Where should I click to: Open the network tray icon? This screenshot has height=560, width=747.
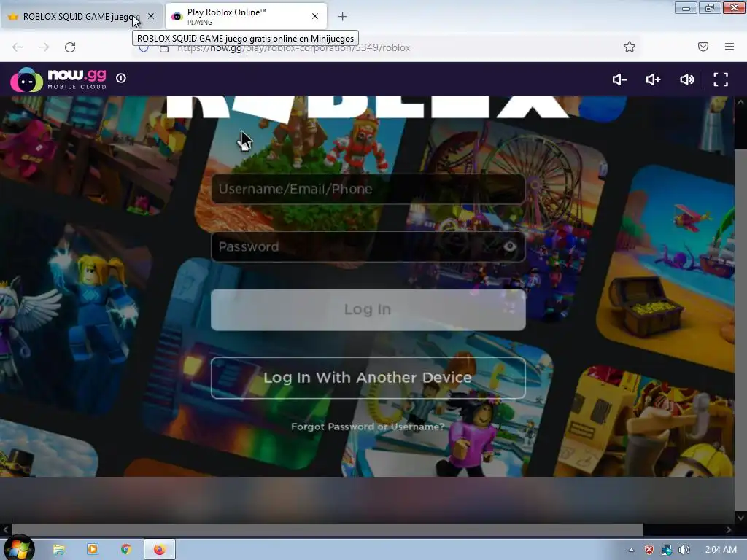pyautogui.click(x=667, y=550)
